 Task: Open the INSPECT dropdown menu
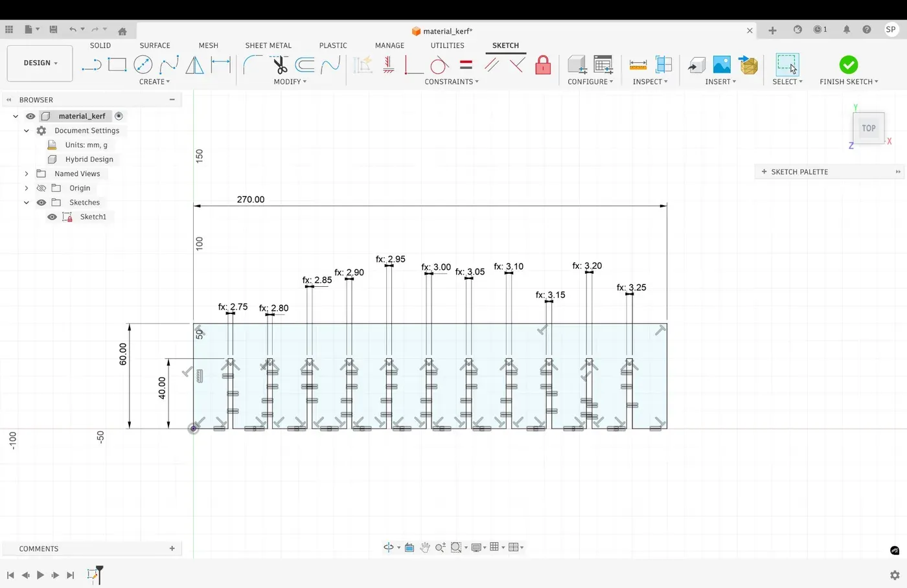pyautogui.click(x=650, y=82)
